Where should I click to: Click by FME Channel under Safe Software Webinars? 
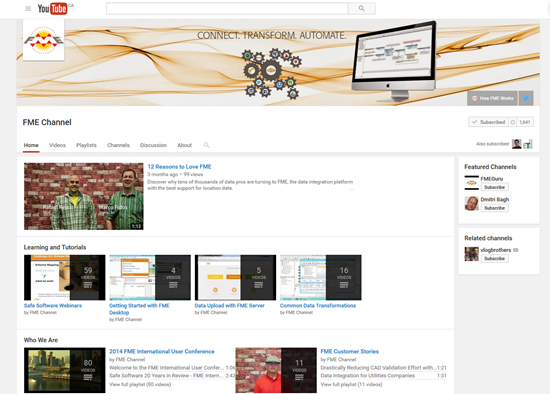pyautogui.click(x=40, y=313)
